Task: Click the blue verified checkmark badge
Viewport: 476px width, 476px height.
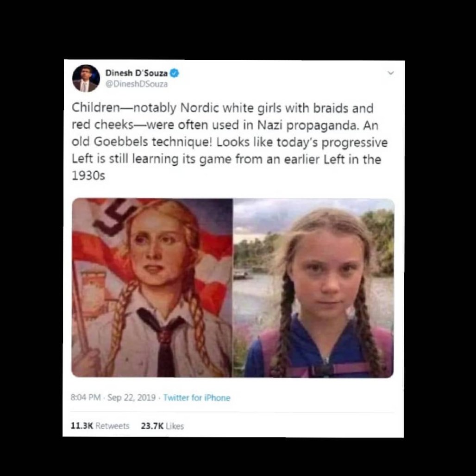Action: (174, 73)
